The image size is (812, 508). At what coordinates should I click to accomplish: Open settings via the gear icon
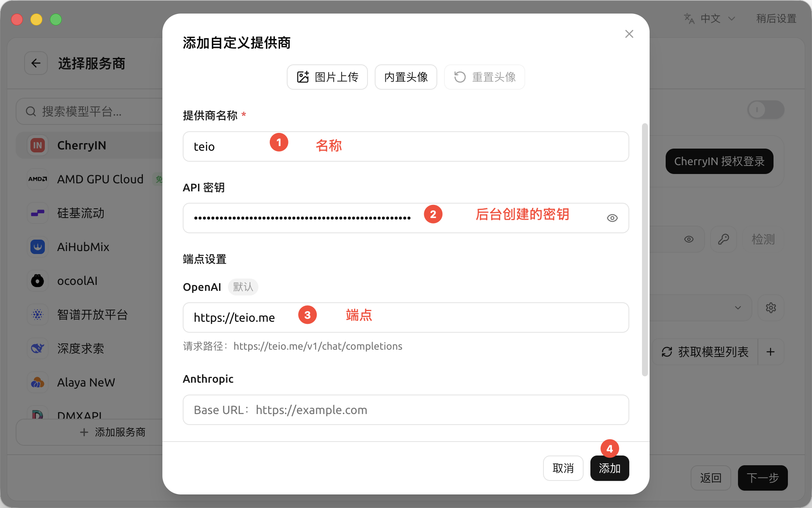click(771, 308)
